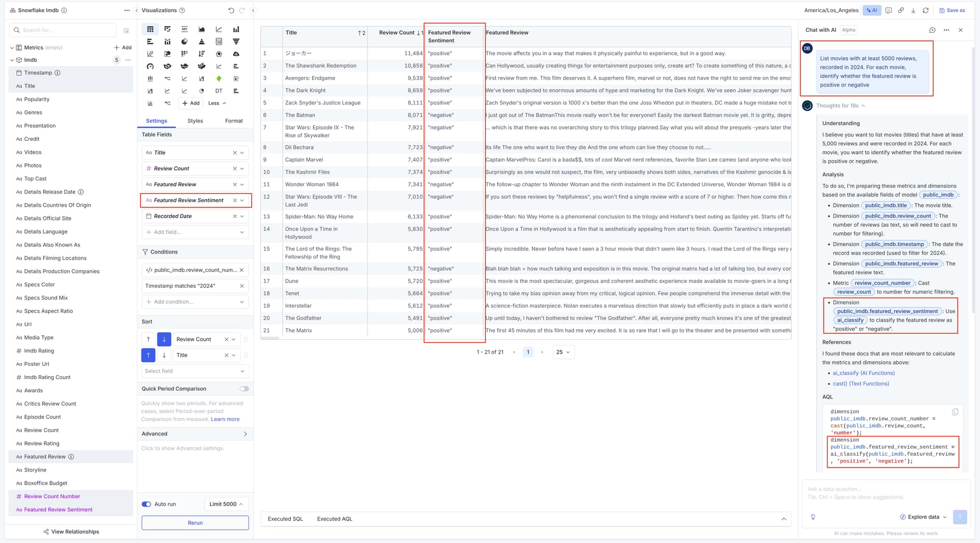The image size is (980, 543).
Task: Set Review Count sort to descending
Action: click(x=164, y=339)
